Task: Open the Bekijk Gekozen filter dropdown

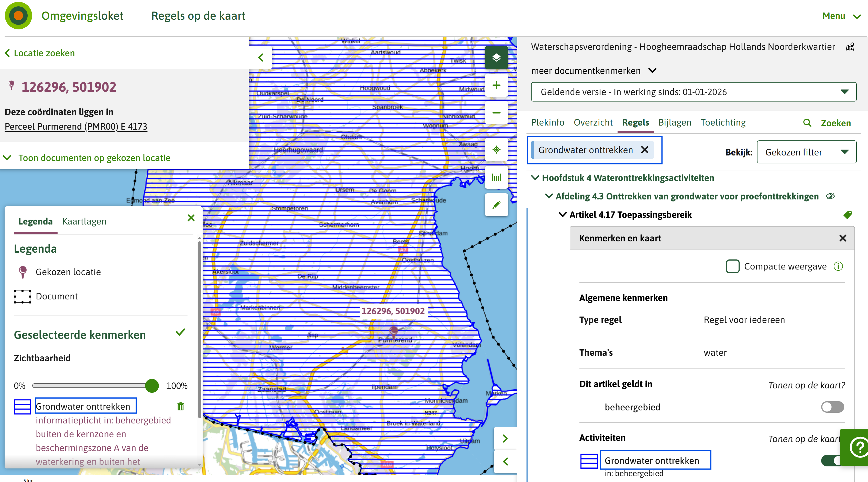Action: click(806, 152)
